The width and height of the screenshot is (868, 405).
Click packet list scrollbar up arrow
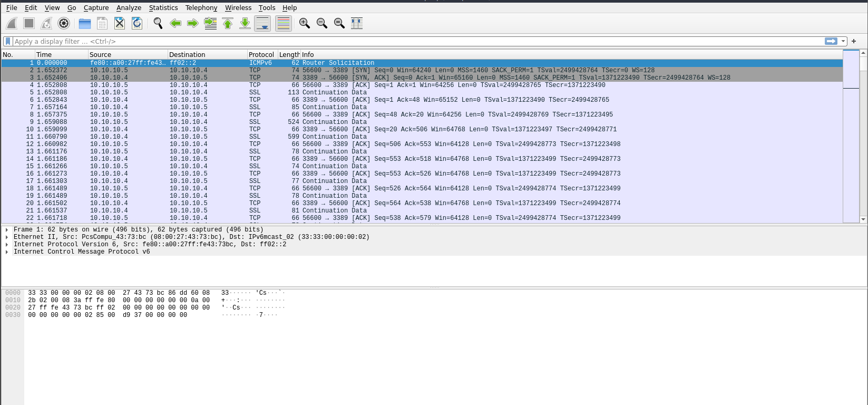pyautogui.click(x=863, y=53)
